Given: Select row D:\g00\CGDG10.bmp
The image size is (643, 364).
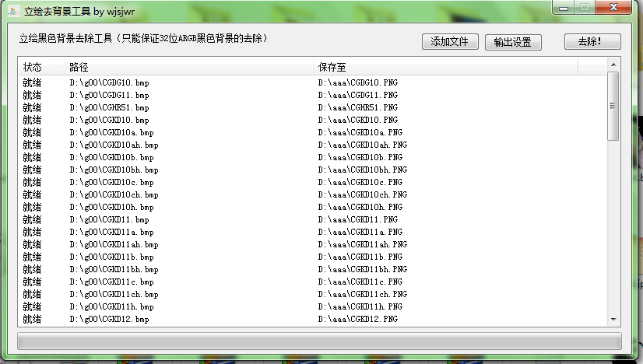Looking at the screenshot, I should [x=312, y=82].
